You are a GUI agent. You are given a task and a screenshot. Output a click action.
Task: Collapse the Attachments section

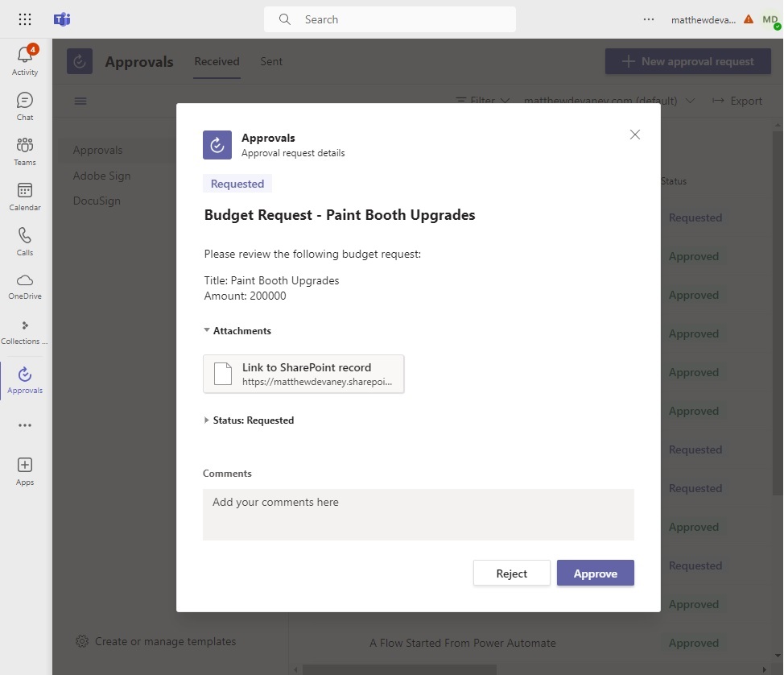[x=237, y=331]
